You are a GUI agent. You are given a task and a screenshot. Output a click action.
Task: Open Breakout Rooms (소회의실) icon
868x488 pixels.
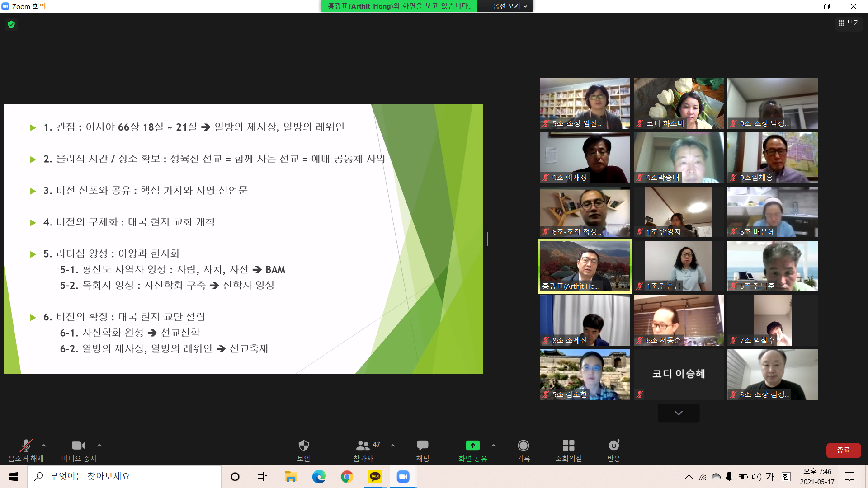pyautogui.click(x=568, y=446)
